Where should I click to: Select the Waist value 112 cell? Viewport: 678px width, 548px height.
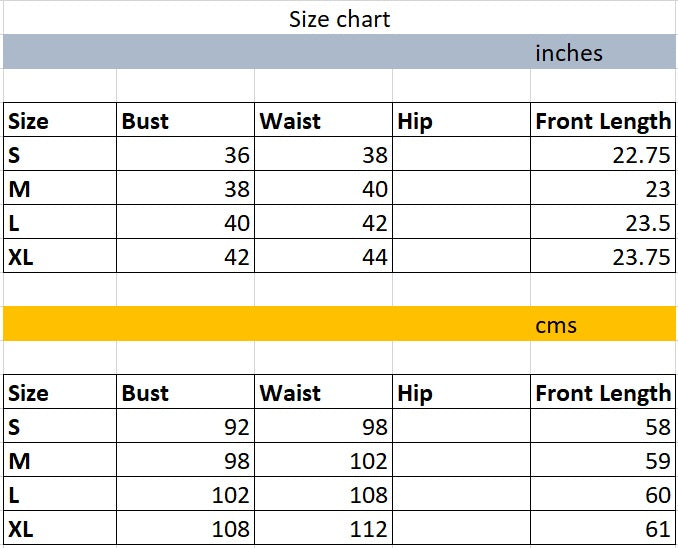pos(323,529)
